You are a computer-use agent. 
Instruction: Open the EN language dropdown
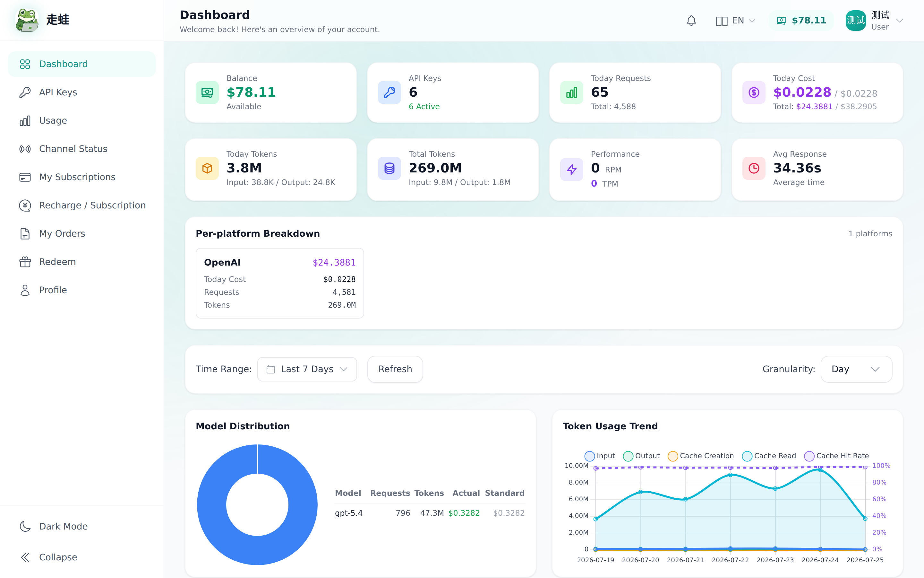tap(736, 21)
